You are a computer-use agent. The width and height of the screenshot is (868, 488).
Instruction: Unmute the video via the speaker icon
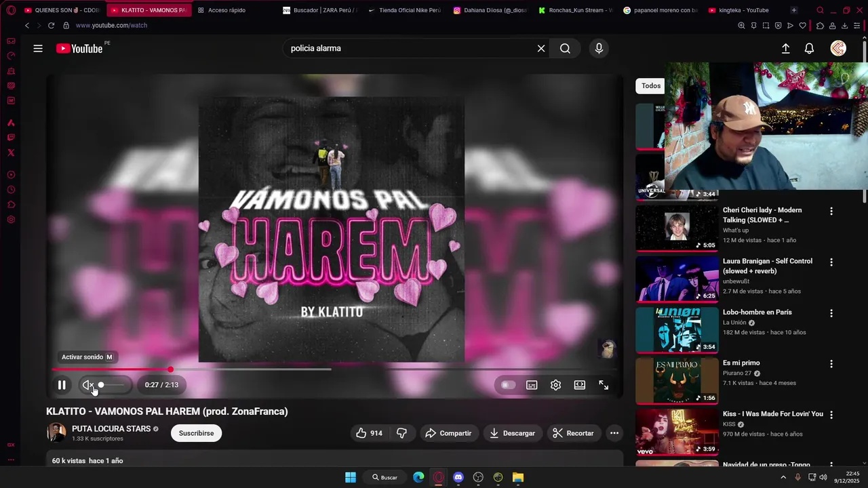tap(88, 385)
